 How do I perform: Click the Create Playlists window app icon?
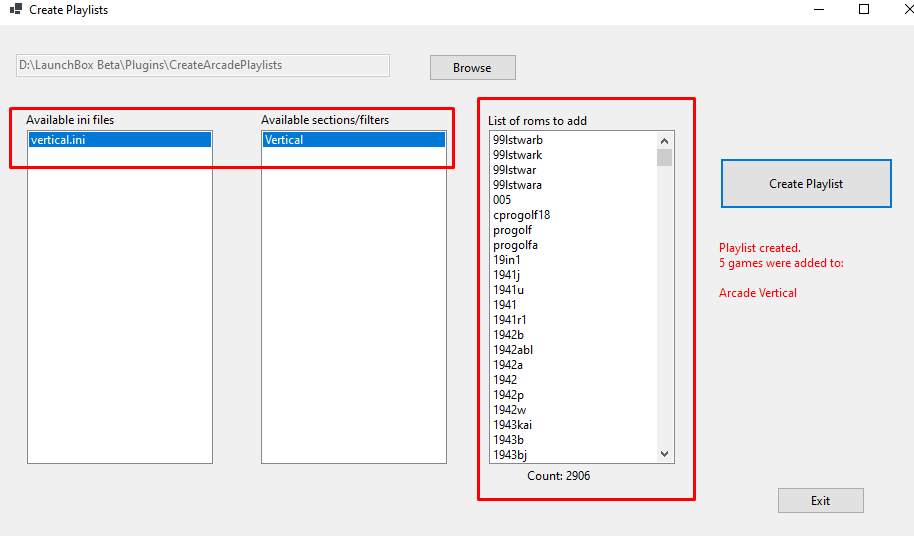point(16,9)
